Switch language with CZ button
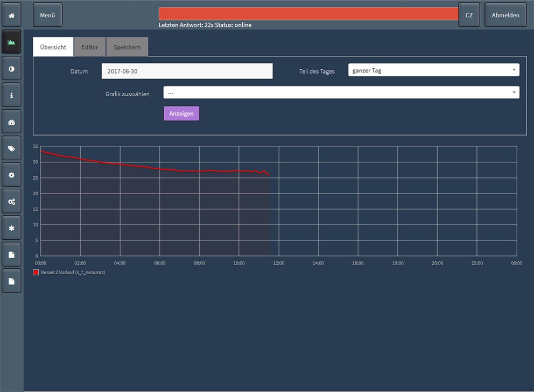The height and width of the screenshot is (392, 534). pyautogui.click(x=469, y=15)
